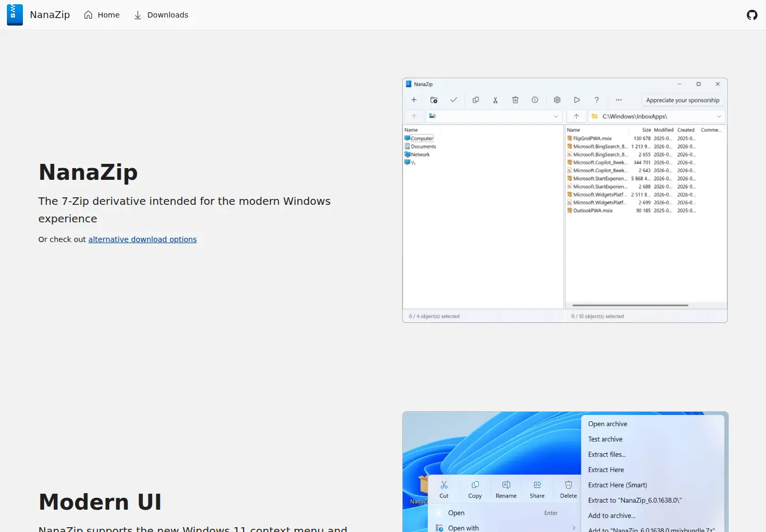Click the Move scissors icon in NanaZip toolbar
Viewport: 766px width, 532px height.
coord(495,100)
